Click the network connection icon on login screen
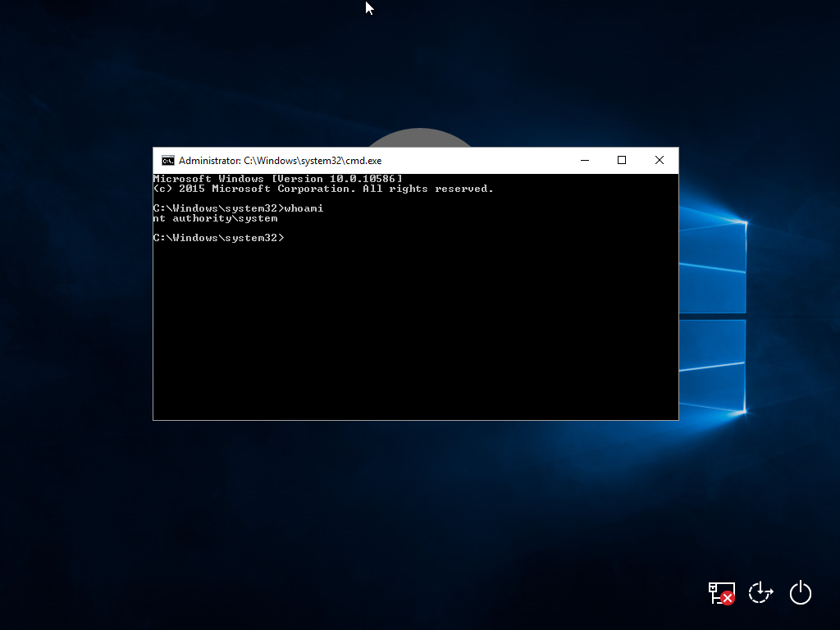The height and width of the screenshot is (630, 840). coord(722,593)
